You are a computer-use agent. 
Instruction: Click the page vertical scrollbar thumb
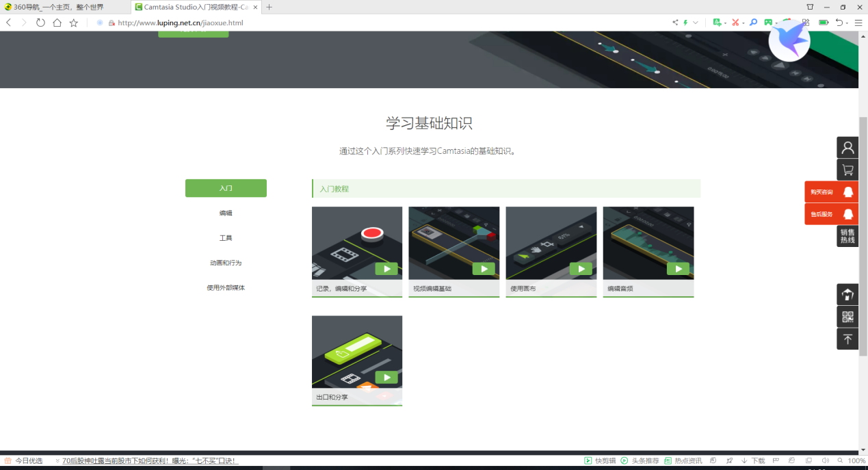point(863,236)
